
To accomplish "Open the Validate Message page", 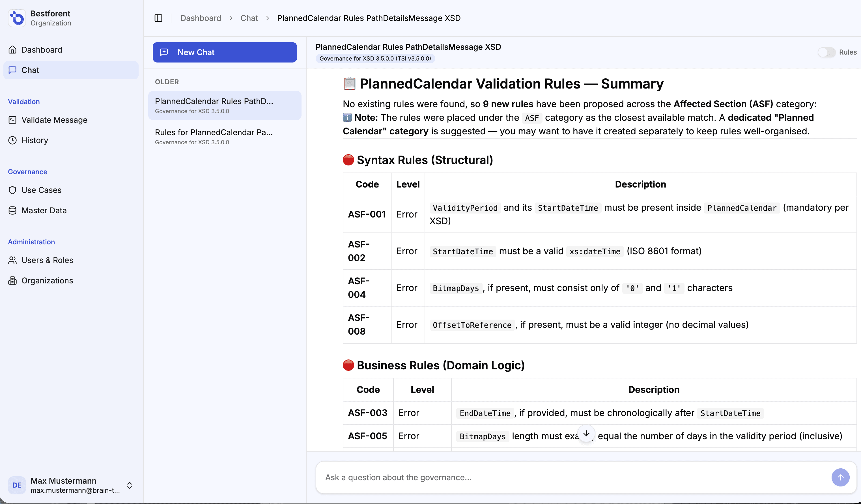I will [x=54, y=120].
